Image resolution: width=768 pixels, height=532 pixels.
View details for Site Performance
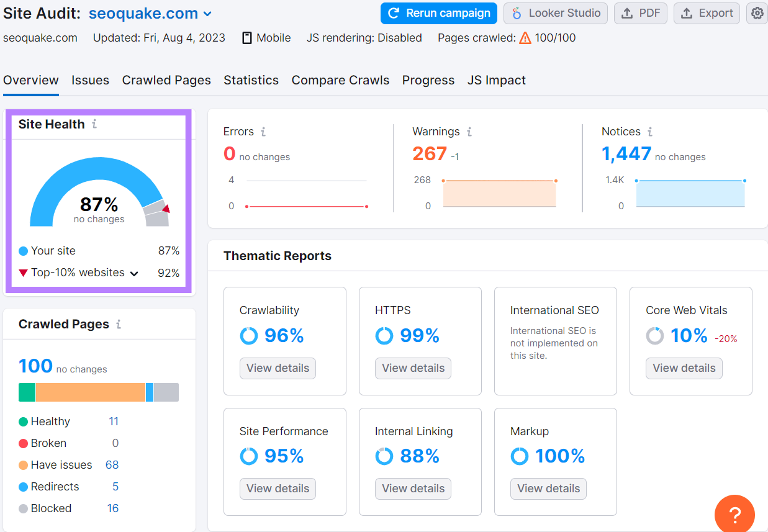click(x=278, y=489)
